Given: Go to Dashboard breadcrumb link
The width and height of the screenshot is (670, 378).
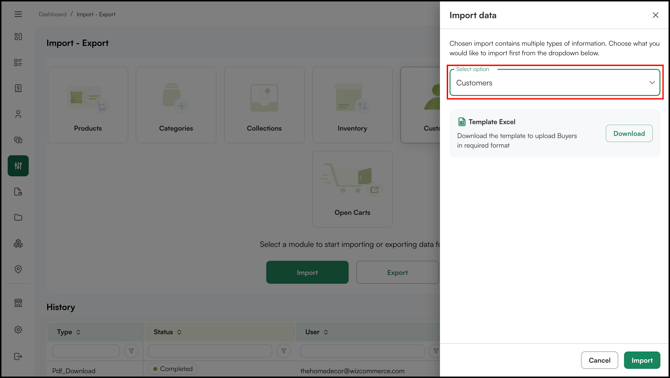Looking at the screenshot, I should click(x=53, y=14).
